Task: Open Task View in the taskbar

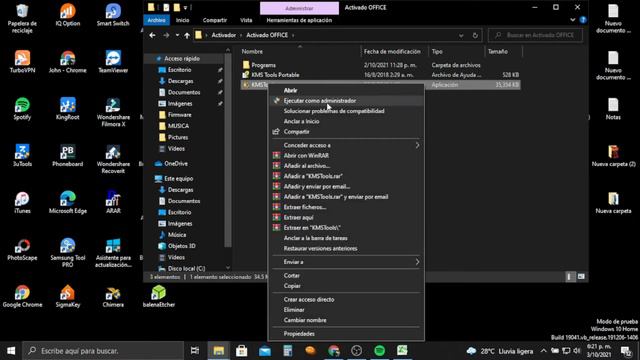Action: pyautogui.click(x=195, y=351)
